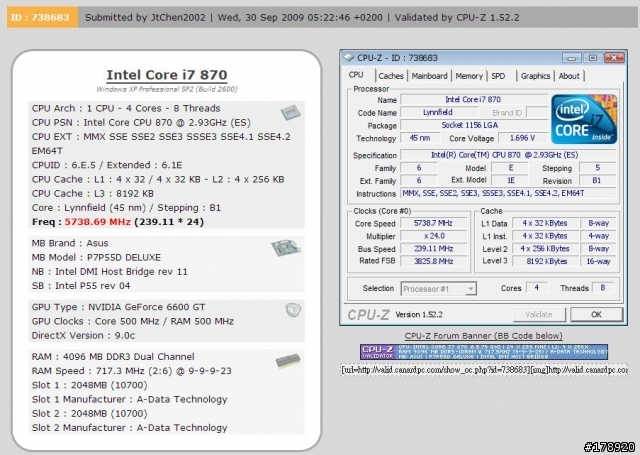Click the Core Speed value 5738.7 MHz
Image resolution: width=640 pixels, height=455 pixels.
click(433, 223)
